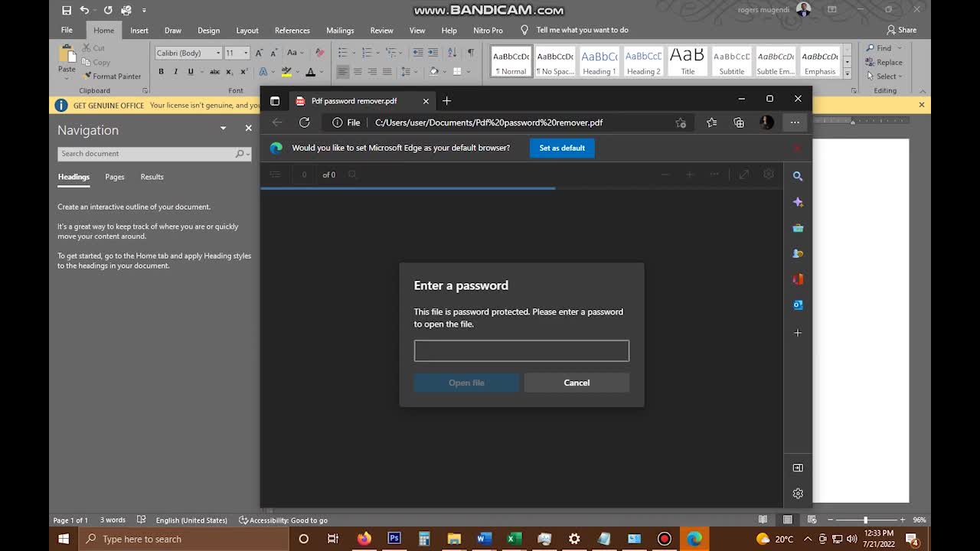Switch to Word Design tab
This screenshot has width=980, height=551.
point(208,30)
